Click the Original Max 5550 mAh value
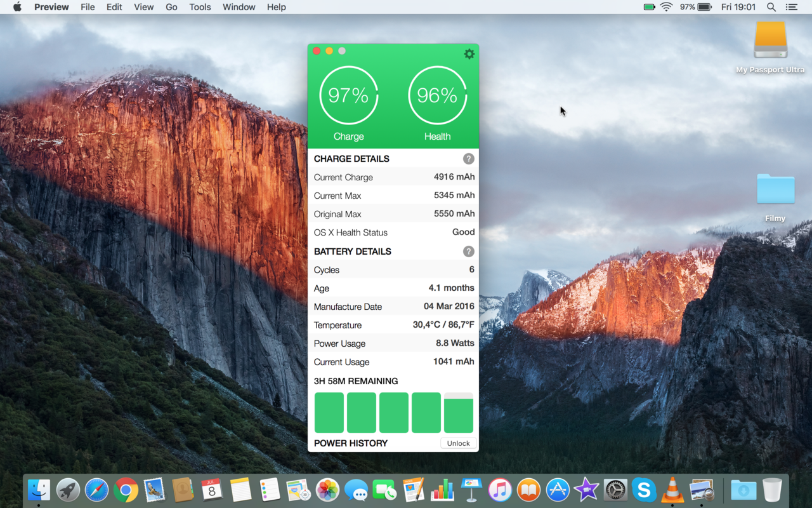812x508 pixels. point(454,214)
